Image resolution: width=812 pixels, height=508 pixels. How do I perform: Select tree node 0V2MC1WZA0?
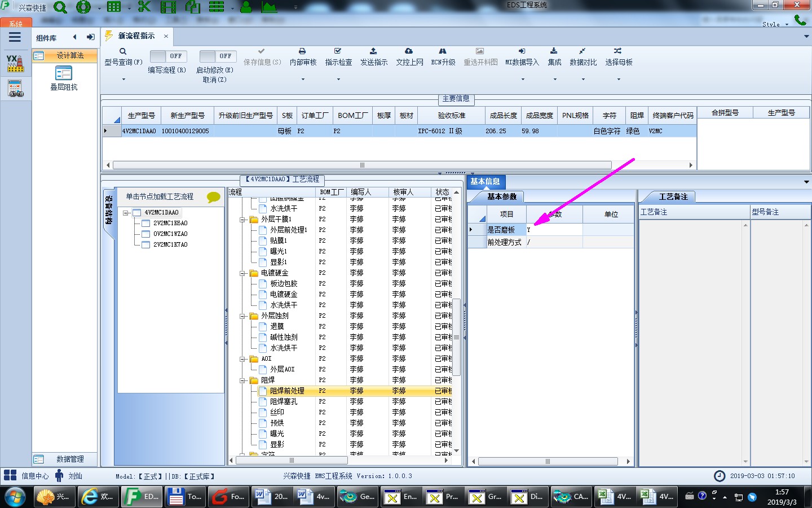(x=170, y=234)
